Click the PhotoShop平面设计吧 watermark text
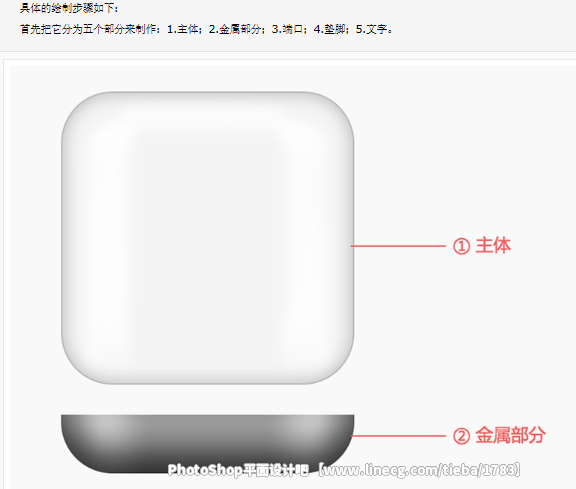This screenshot has height=489, width=576. pyautogui.click(x=238, y=470)
